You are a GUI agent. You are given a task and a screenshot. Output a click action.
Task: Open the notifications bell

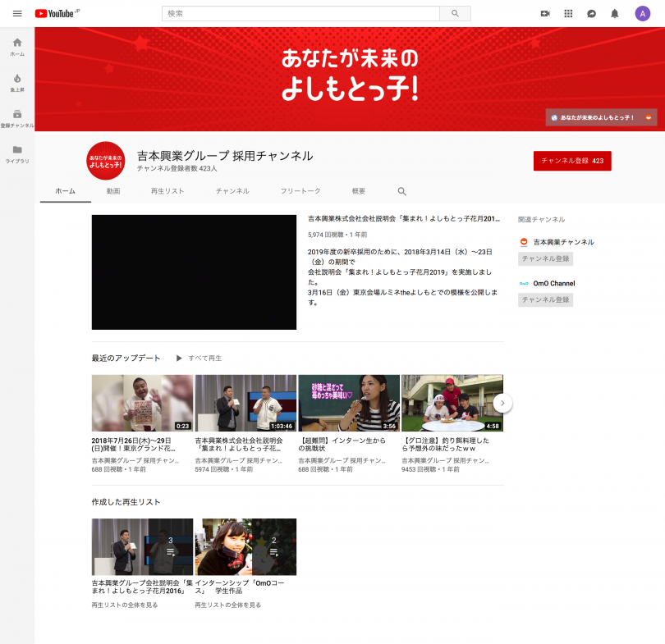click(x=614, y=13)
